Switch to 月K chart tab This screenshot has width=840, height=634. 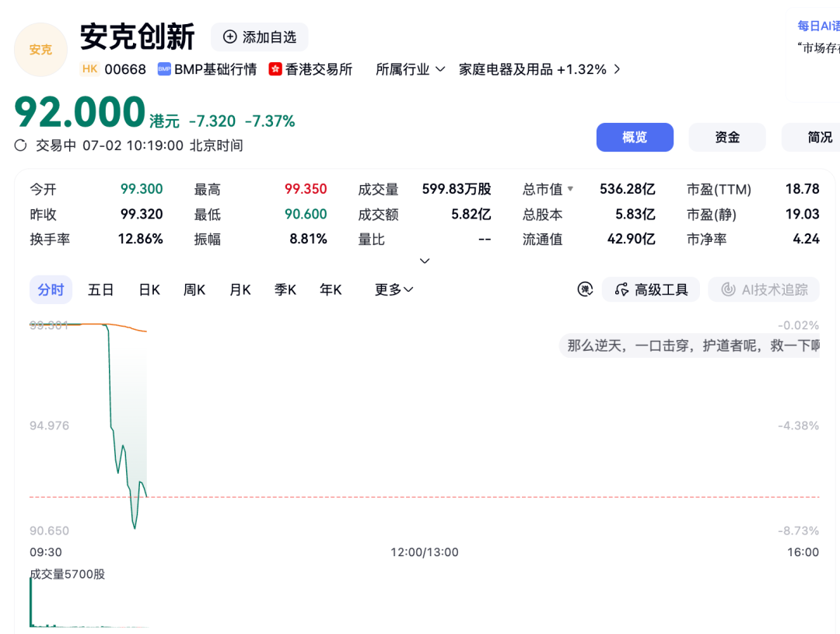(240, 289)
